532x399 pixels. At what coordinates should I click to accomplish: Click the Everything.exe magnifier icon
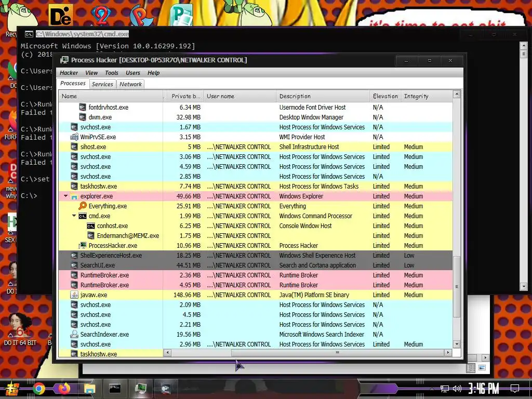pyautogui.click(x=83, y=206)
